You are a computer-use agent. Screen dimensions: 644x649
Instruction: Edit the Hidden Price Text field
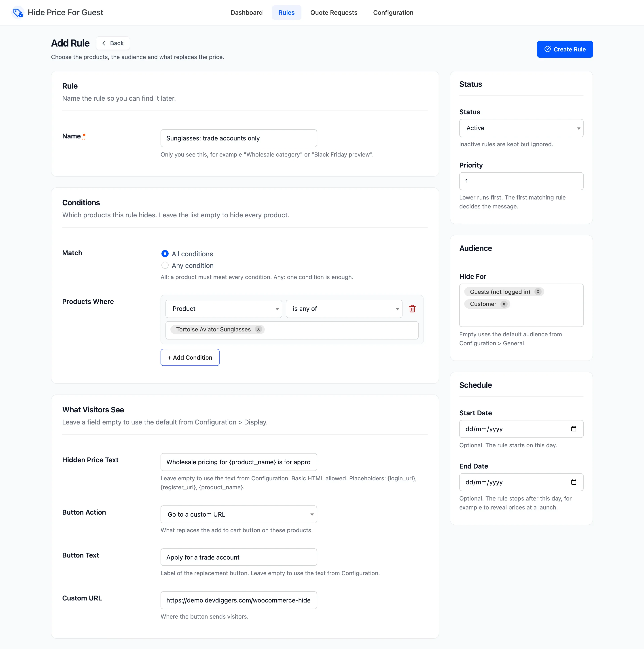239,462
